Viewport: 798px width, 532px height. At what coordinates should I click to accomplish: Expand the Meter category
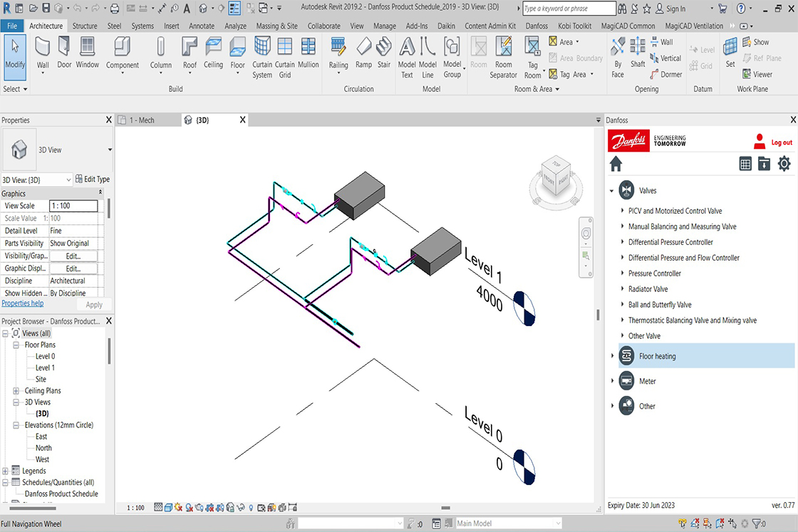pos(612,381)
